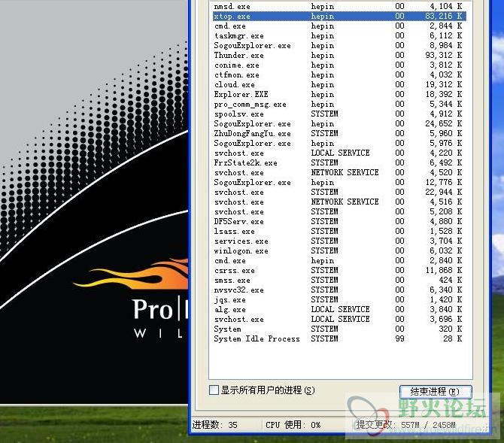This screenshot has height=443, width=504.
Task: Select the csrss.exe process row
Action: [x=339, y=270]
